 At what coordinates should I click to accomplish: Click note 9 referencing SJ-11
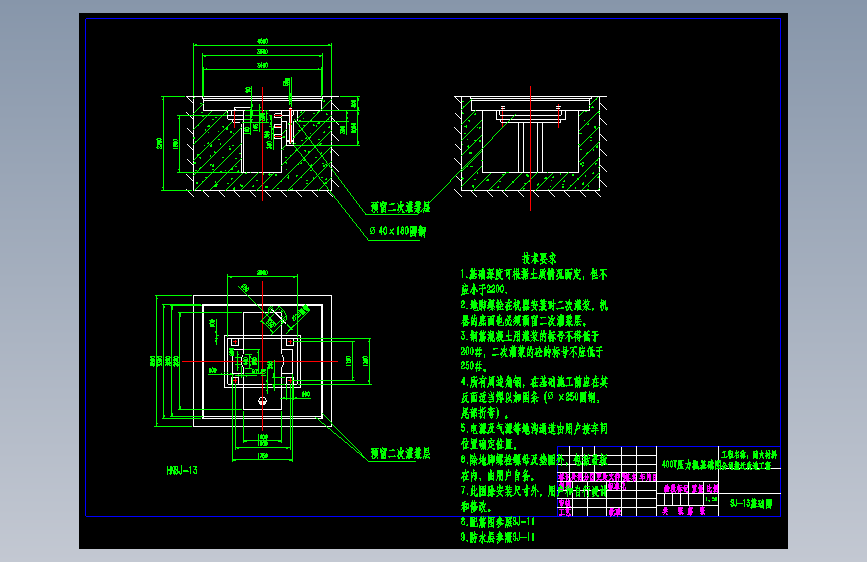[x=498, y=537]
